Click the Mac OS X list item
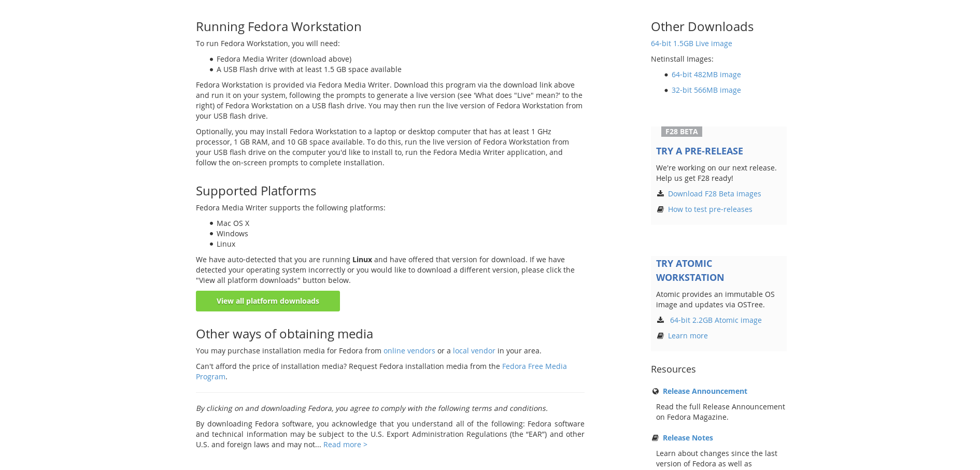980x470 pixels. tap(233, 223)
